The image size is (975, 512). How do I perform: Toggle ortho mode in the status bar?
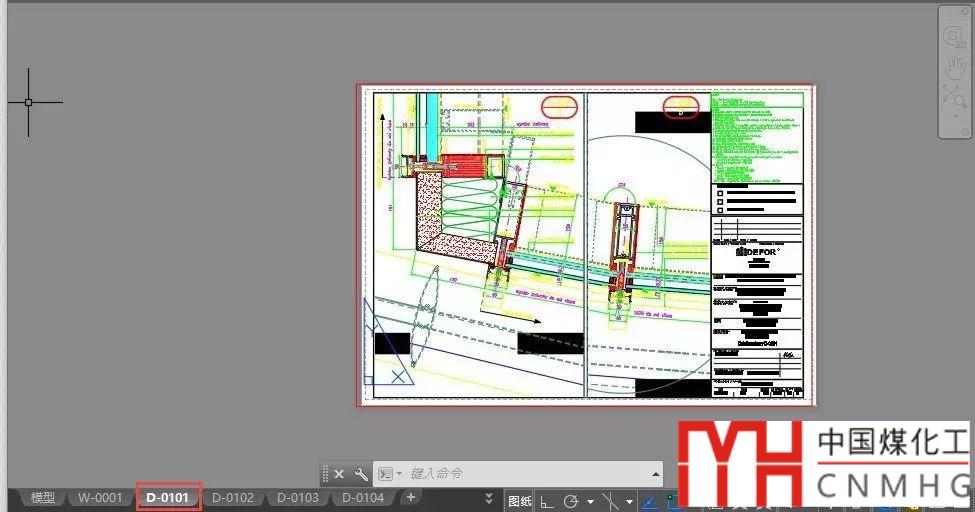pyautogui.click(x=547, y=501)
